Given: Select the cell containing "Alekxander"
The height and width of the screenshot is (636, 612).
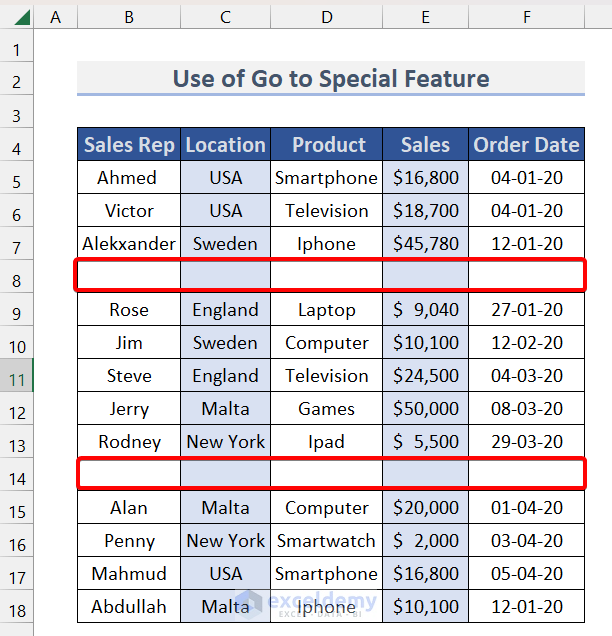Looking at the screenshot, I should click(x=129, y=244).
